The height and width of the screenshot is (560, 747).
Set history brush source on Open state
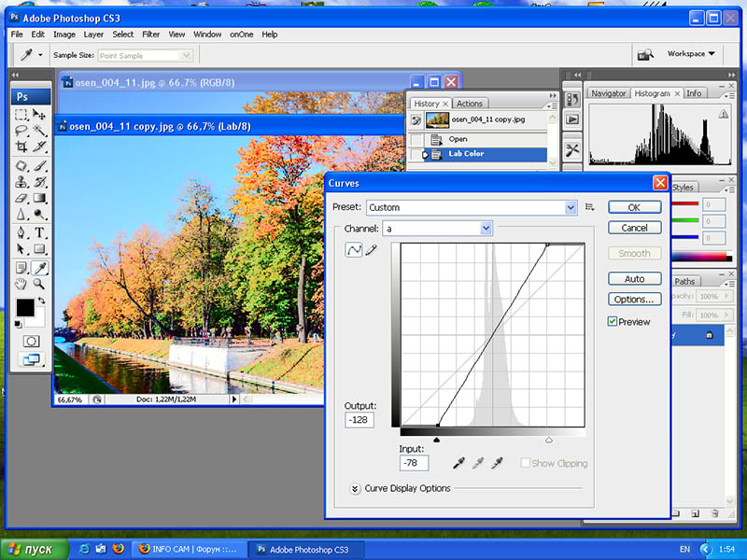pyautogui.click(x=416, y=139)
